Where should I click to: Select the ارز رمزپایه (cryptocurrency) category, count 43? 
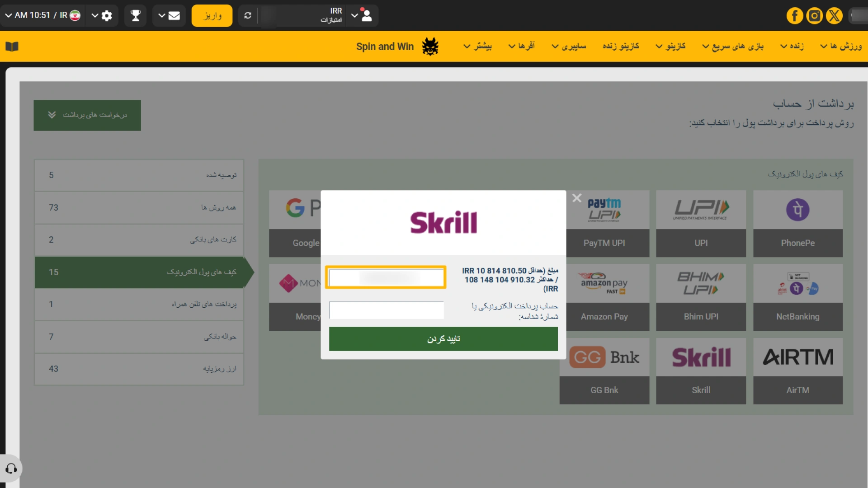pos(139,369)
